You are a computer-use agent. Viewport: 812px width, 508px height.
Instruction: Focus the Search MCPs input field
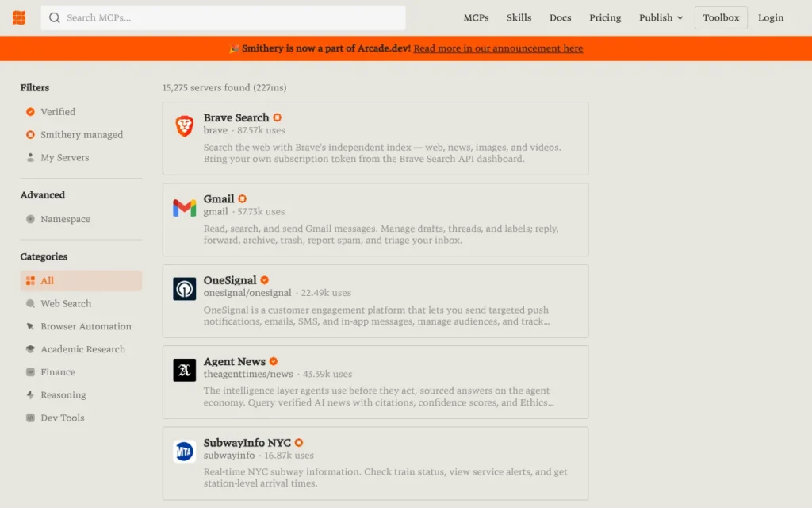pyautogui.click(x=223, y=17)
